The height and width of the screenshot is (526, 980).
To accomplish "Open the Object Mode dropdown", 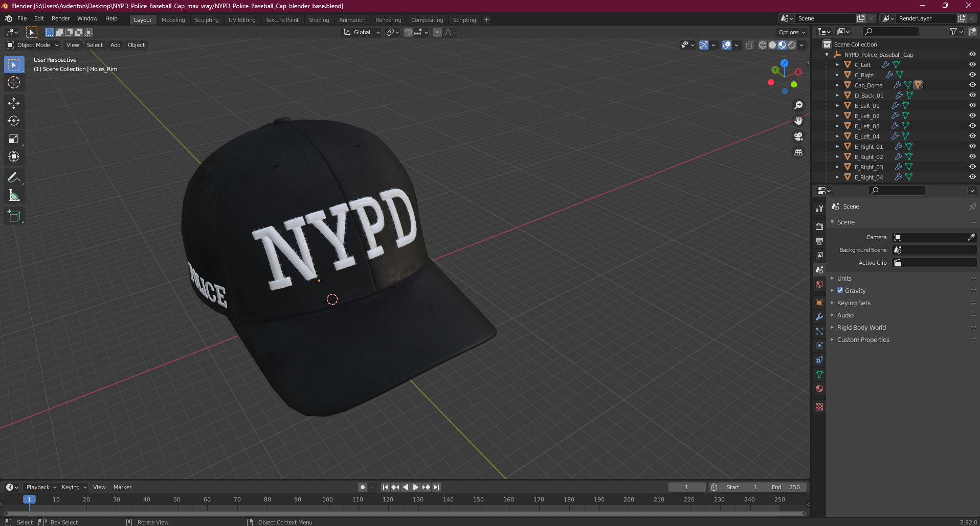I will point(33,45).
